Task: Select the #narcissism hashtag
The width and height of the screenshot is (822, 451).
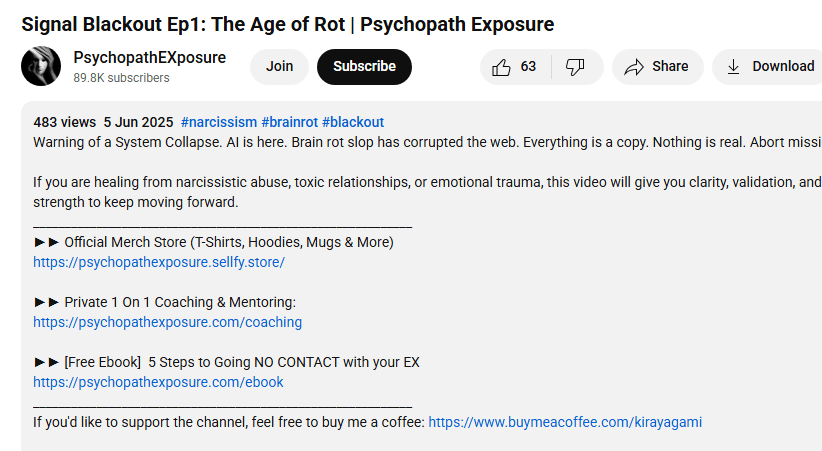Action: pos(219,122)
